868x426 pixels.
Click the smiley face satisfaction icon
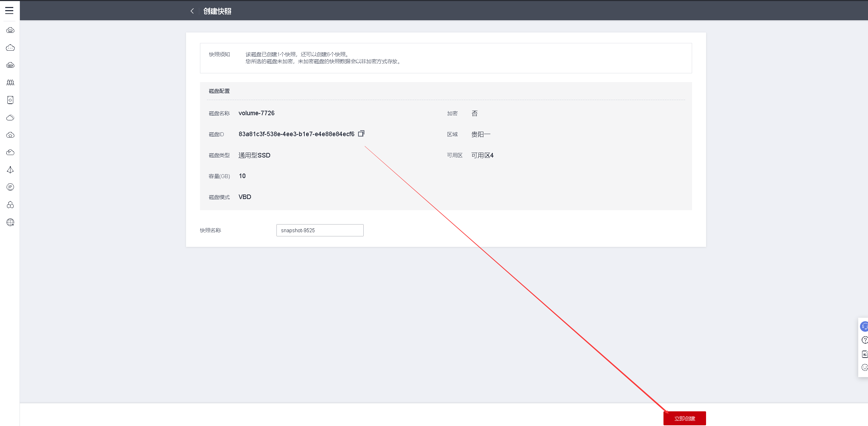point(864,367)
